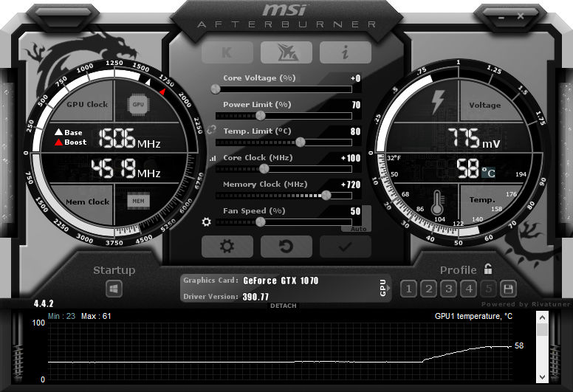Select profile slot 2

pyautogui.click(x=429, y=289)
